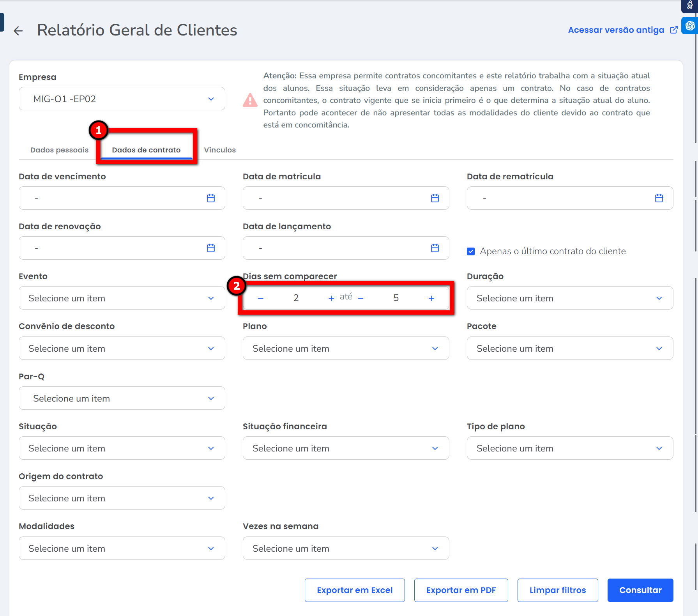
Task: Open calendar for Data de vencimento
Action: point(211,198)
